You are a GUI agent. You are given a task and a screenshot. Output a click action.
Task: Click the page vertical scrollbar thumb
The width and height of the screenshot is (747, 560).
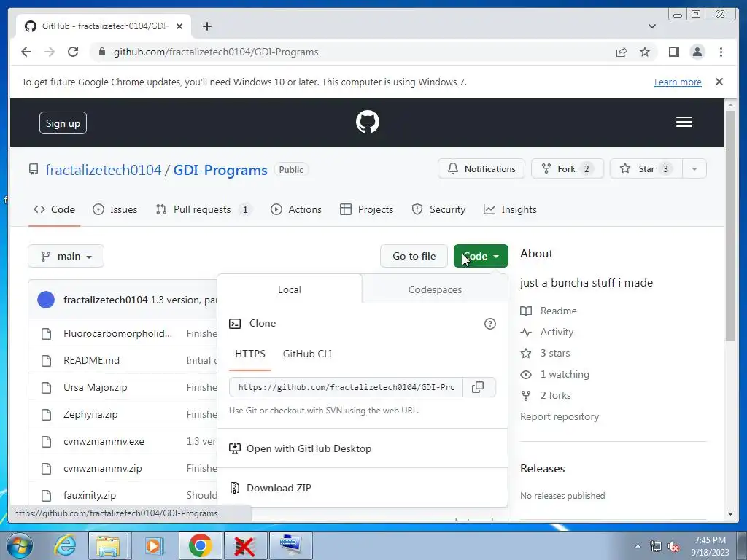pyautogui.click(x=730, y=225)
